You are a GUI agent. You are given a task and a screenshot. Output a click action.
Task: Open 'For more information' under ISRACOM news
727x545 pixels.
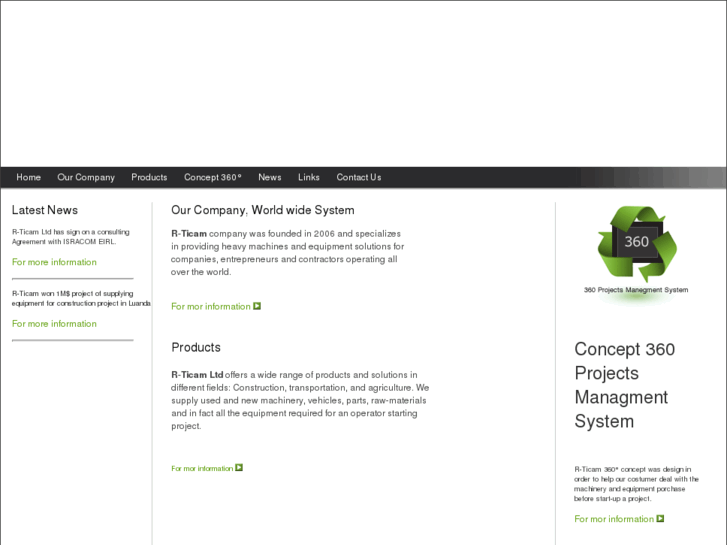54,262
